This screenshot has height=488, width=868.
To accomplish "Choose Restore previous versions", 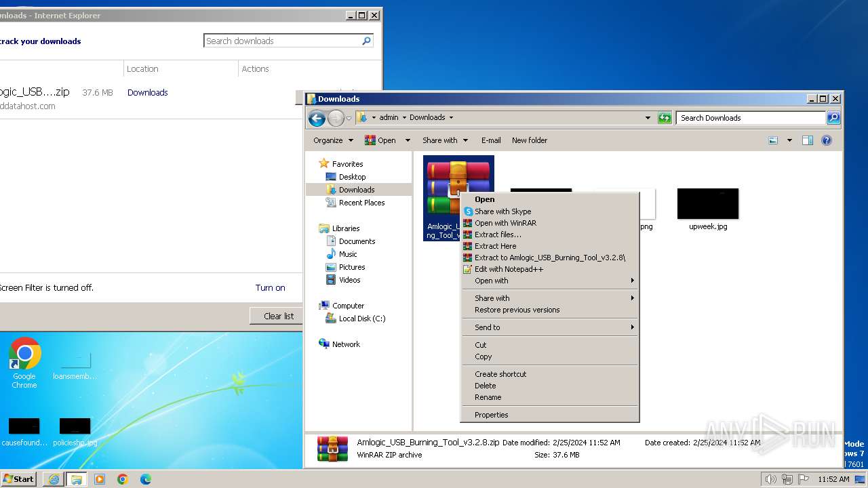I will tap(549, 310).
